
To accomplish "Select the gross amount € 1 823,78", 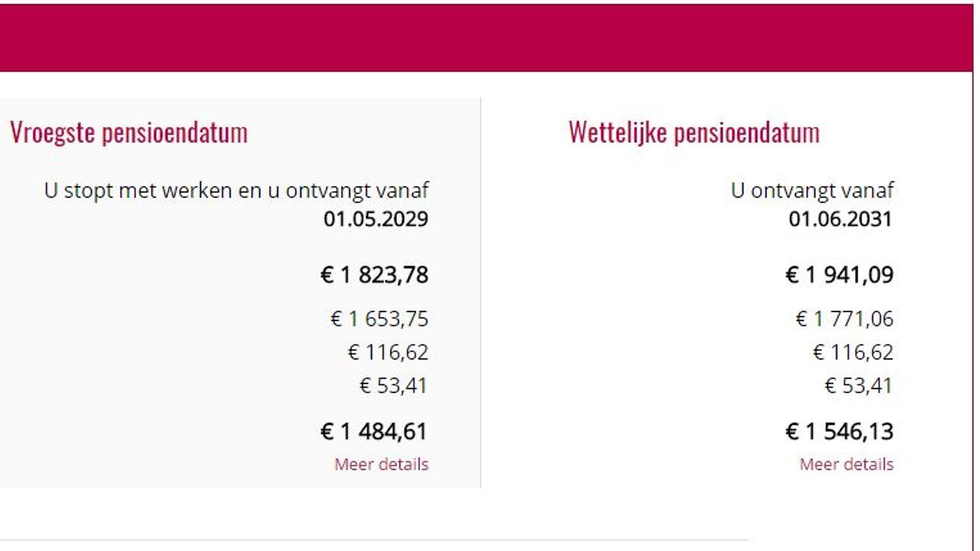I will coord(374,274).
